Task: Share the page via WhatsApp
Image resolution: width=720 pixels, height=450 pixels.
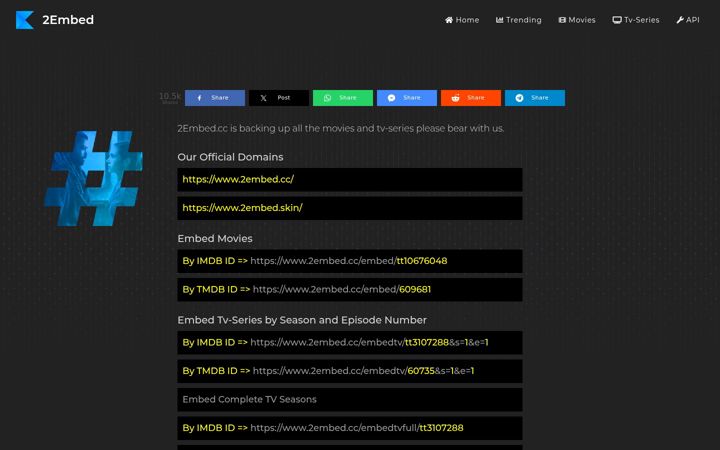Action: click(343, 98)
